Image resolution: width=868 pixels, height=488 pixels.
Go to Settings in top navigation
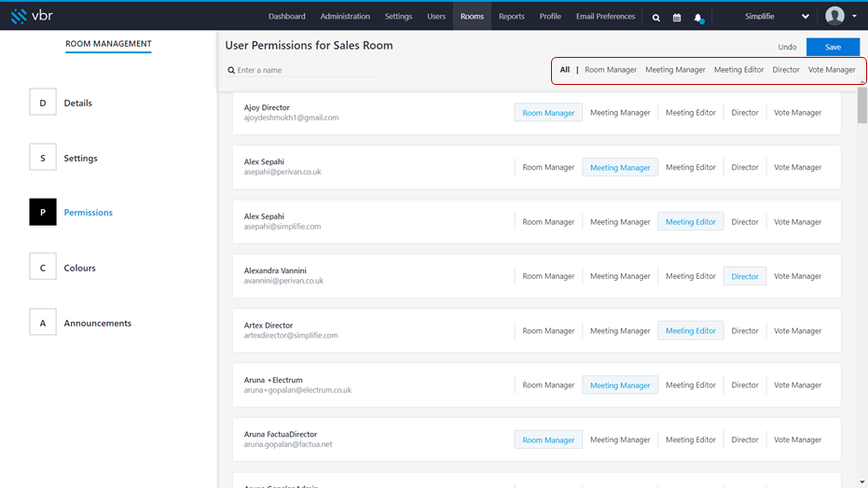(x=399, y=16)
